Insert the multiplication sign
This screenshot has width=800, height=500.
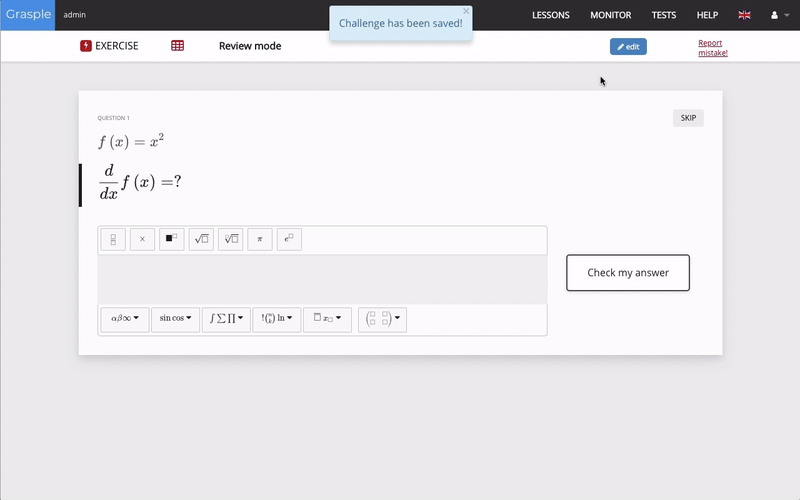pyautogui.click(x=142, y=239)
